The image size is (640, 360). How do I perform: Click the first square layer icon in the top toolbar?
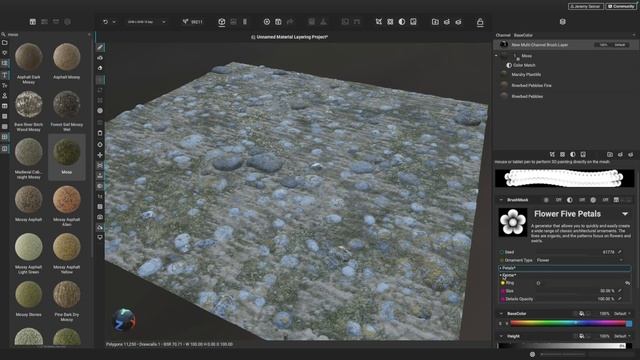coord(379,22)
